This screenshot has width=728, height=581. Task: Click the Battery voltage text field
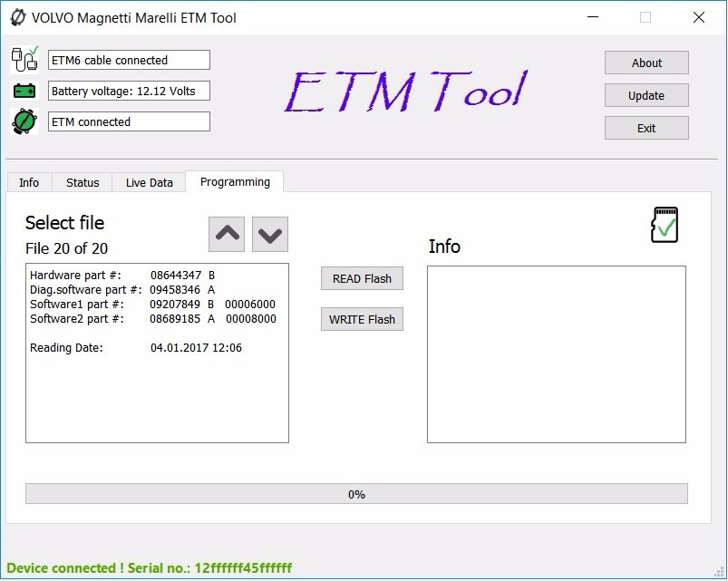coord(128,90)
